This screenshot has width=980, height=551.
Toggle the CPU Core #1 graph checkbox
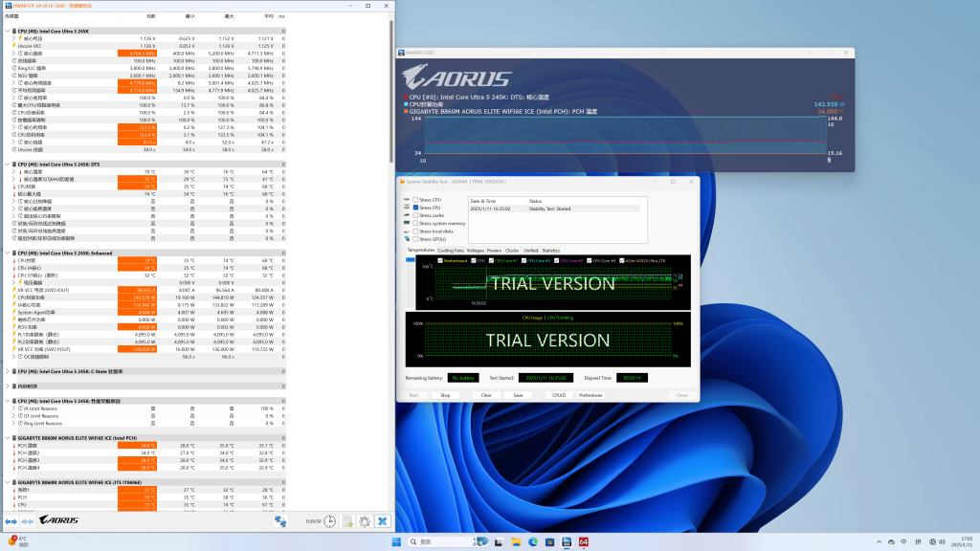(491, 260)
